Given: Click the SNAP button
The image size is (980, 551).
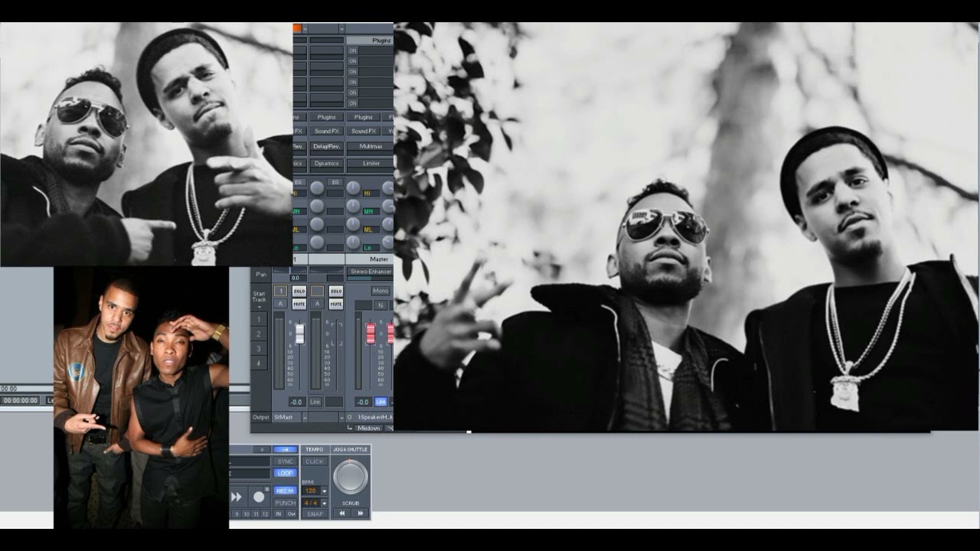Looking at the screenshot, I should coord(315,514).
